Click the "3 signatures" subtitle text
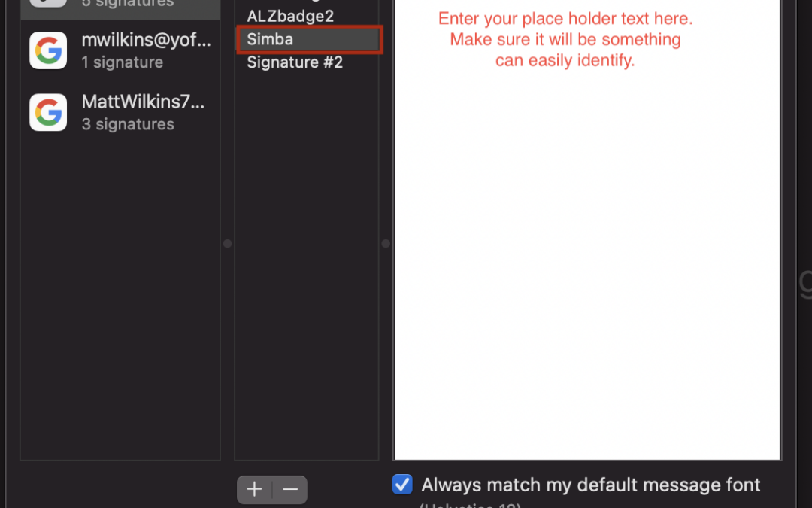 [128, 124]
